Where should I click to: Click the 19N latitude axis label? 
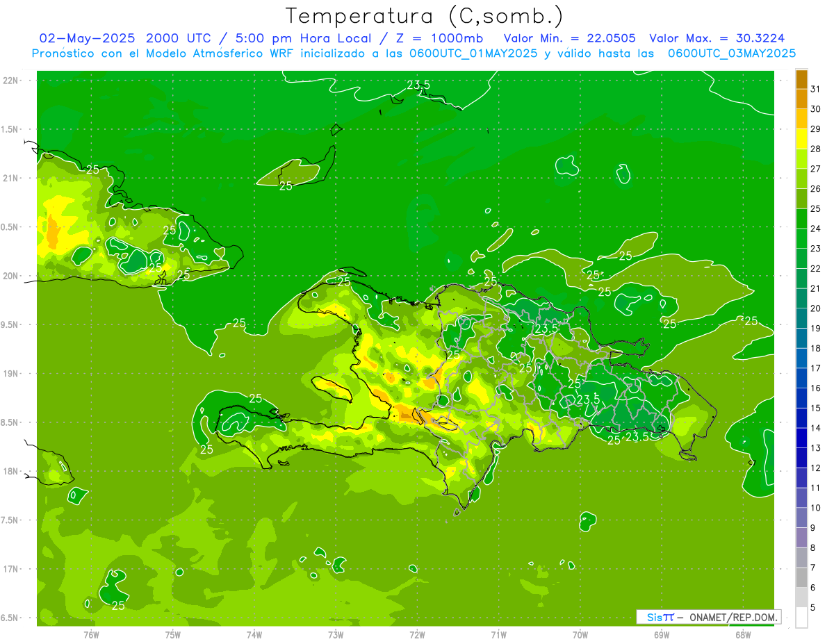(11, 374)
